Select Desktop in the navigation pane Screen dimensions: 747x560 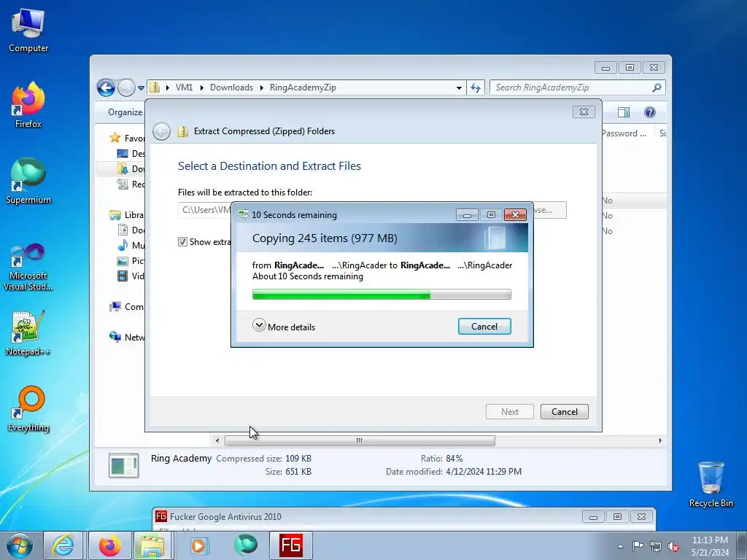131,153
